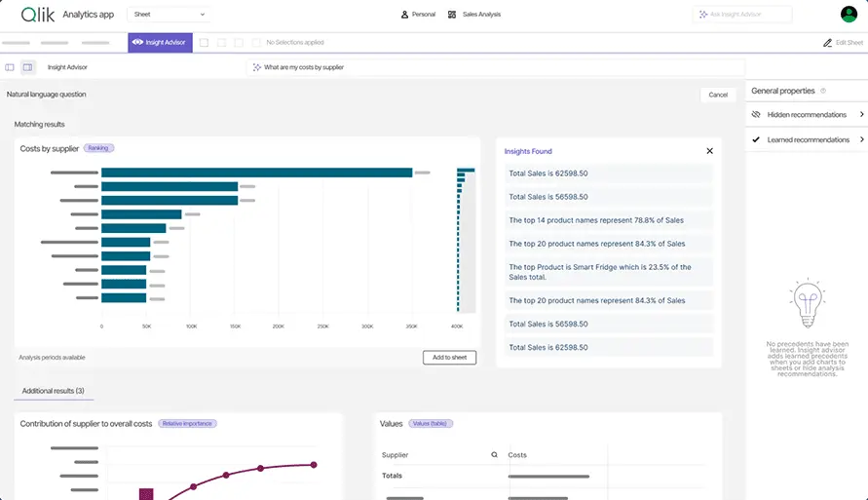Close the Insights Found panel
The image size is (868, 500).
click(709, 151)
